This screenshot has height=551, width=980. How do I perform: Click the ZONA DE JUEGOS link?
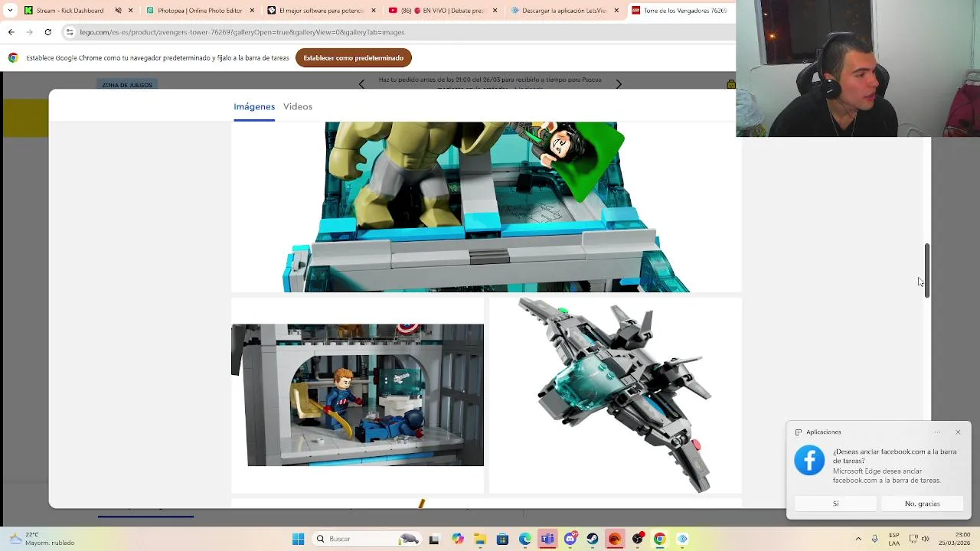click(x=127, y=85)
